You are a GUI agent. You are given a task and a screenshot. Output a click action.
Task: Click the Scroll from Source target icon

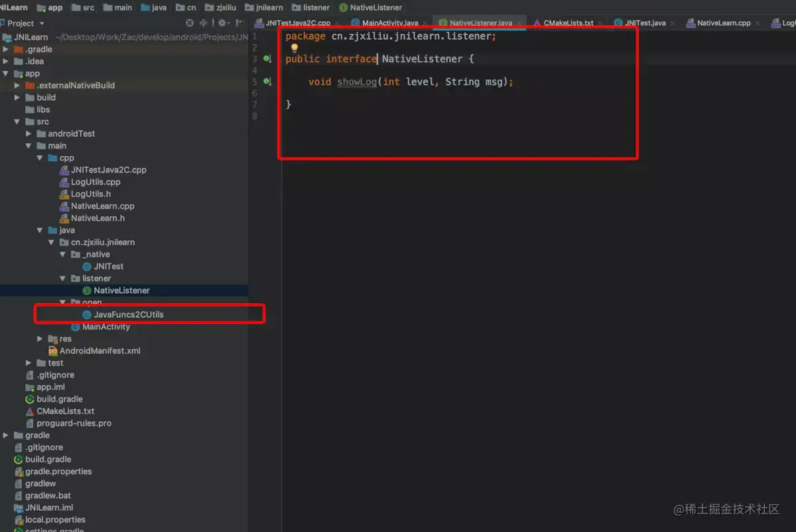click(x=190, y=23)
